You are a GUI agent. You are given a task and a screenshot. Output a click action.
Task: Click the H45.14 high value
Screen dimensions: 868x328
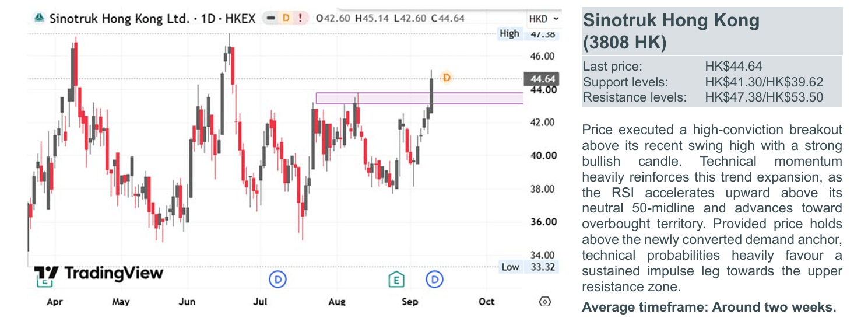coord(372,18)
